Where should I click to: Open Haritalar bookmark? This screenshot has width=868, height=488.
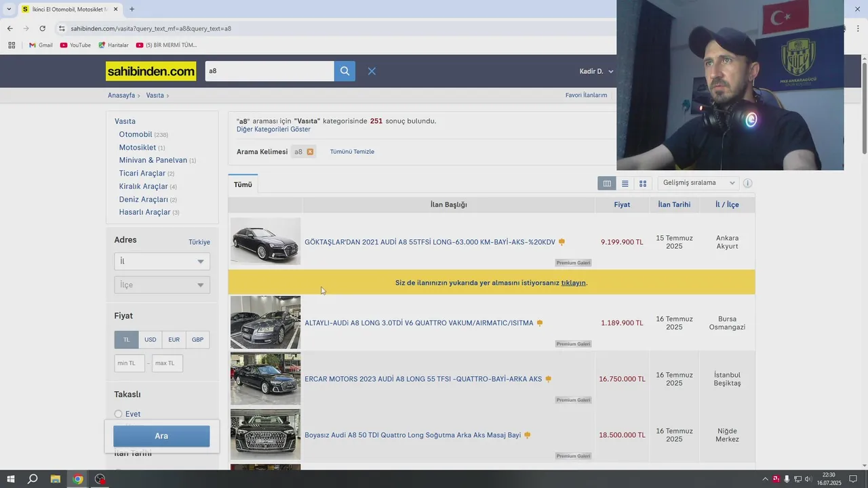coord(113,45)
